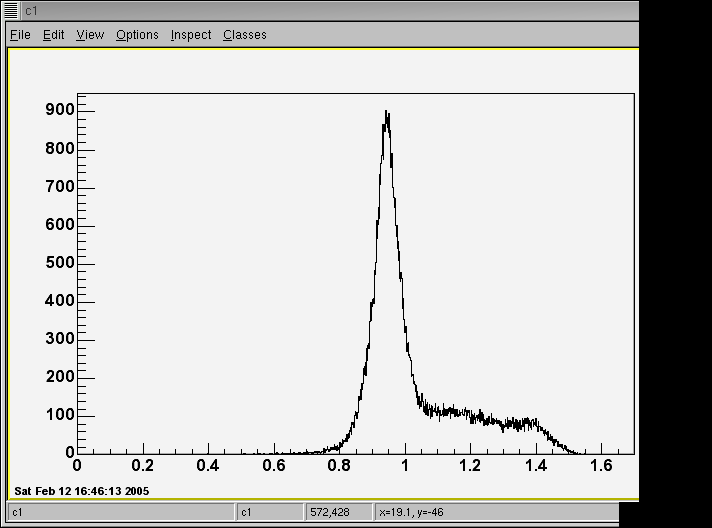This screenshot has height=528, width=712.
Task: Click the histogram peak near 900
Action: pos(386,113)
